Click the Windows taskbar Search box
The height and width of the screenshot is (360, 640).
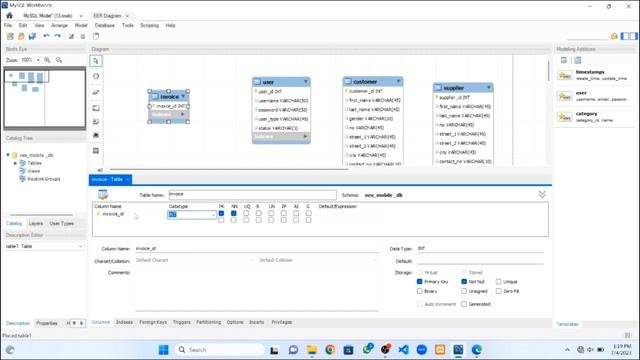(220, 350)
